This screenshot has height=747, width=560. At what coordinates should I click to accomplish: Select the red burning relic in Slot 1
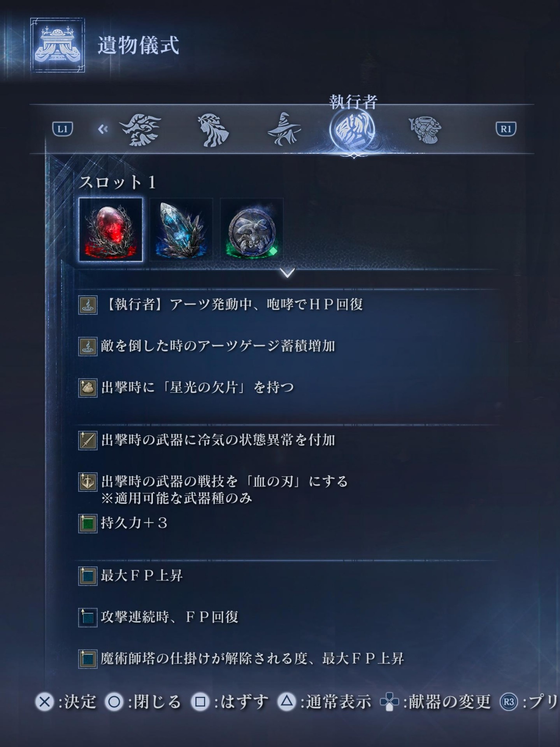click(x=111, y=230)
